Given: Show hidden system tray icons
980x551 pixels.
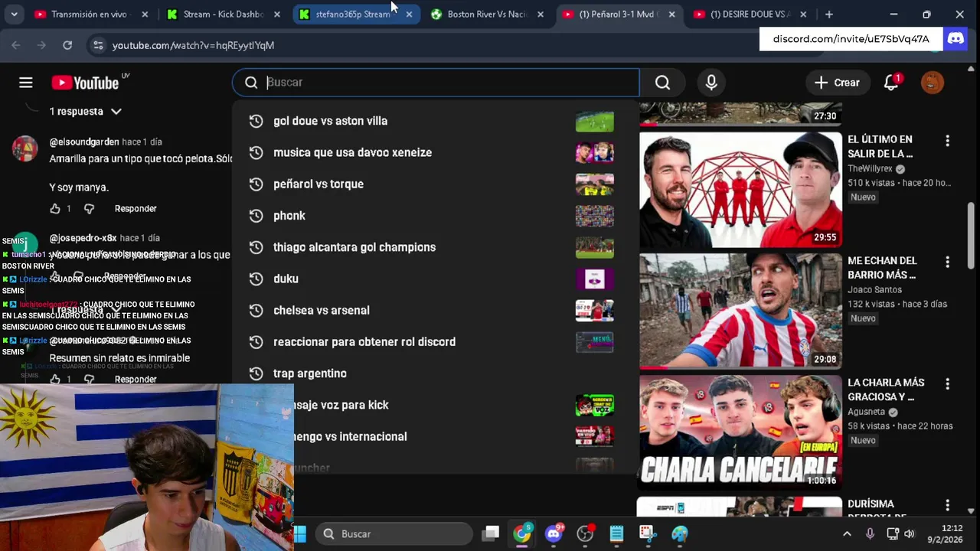Looking at the screenshot, I should (x=847, y=533).
